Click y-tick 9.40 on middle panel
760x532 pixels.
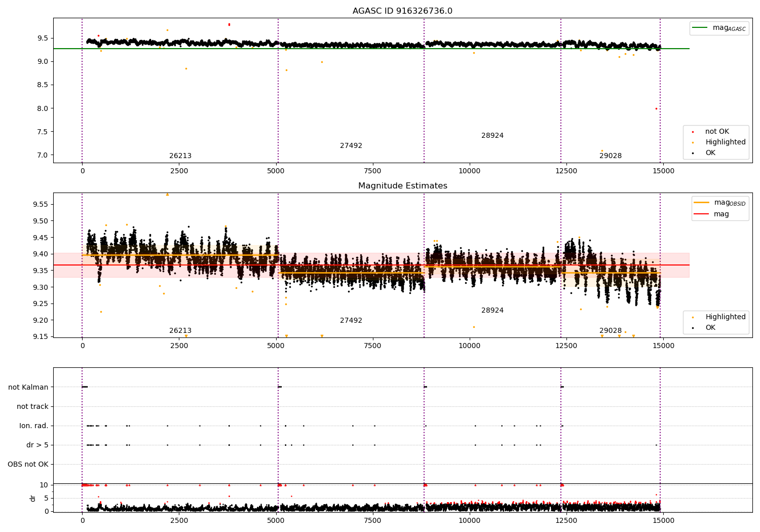point(41,254)
